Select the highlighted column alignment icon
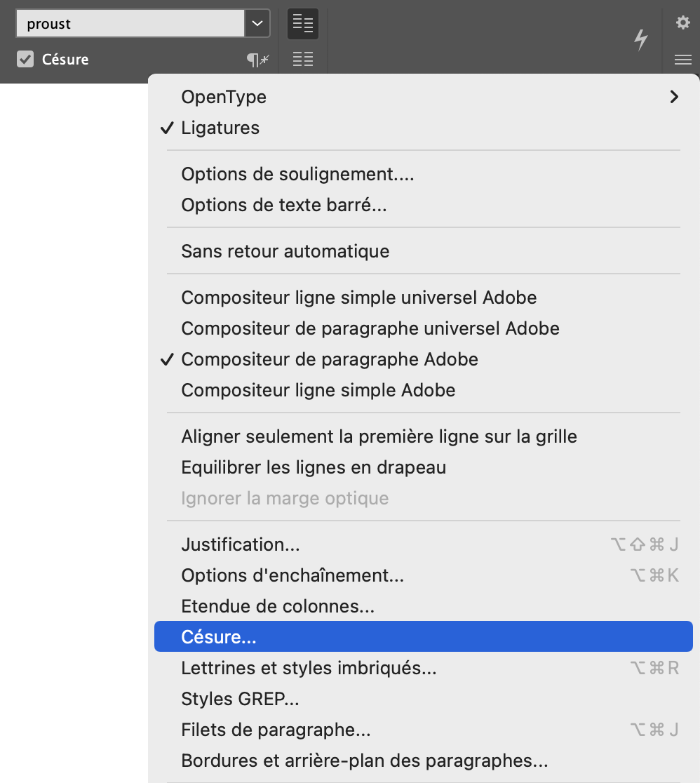 pos(303,24)
